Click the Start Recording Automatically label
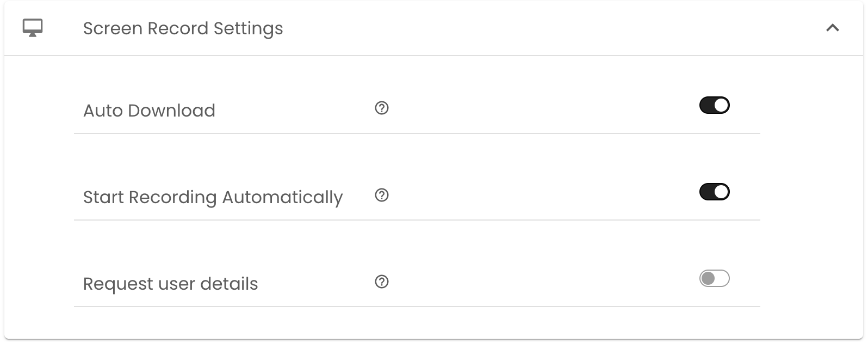 (213, 197)
